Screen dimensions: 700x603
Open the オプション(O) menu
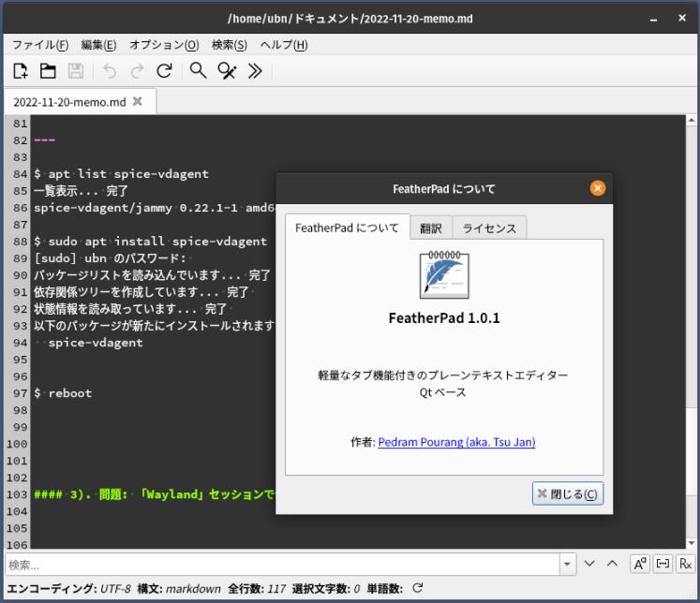coord(164,45)
